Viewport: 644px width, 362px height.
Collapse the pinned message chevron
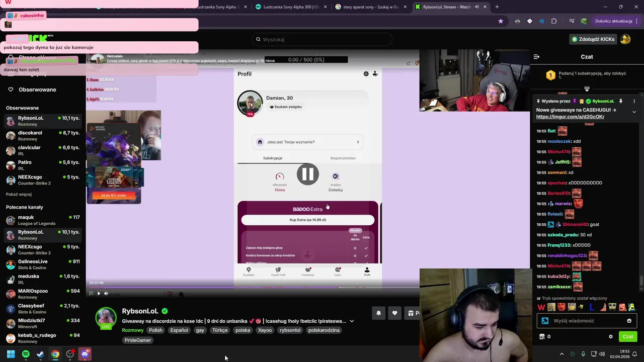[634, 112]
